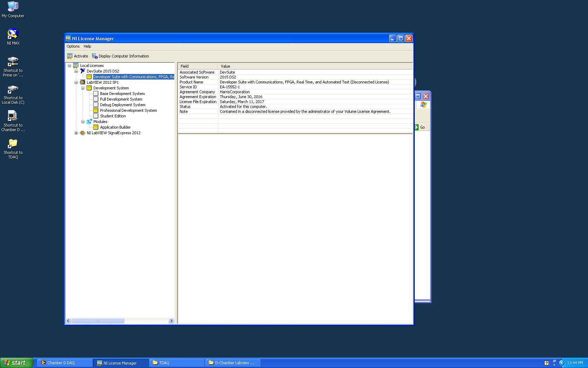Switch to Chamber D DAQ taskbar item
The image size is (588, 368).
tap(65, 363)
